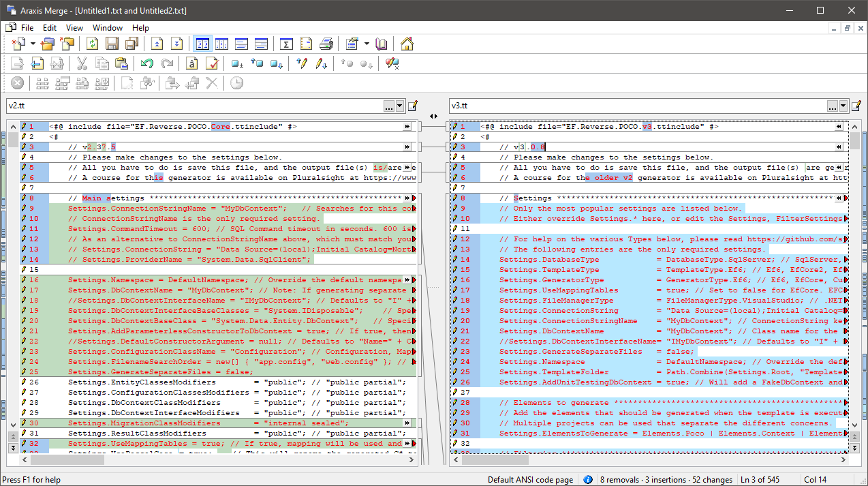This screenshot has width=868, height=486.
Task: Click the Undo arrow icon
Action: pos(146,63)
